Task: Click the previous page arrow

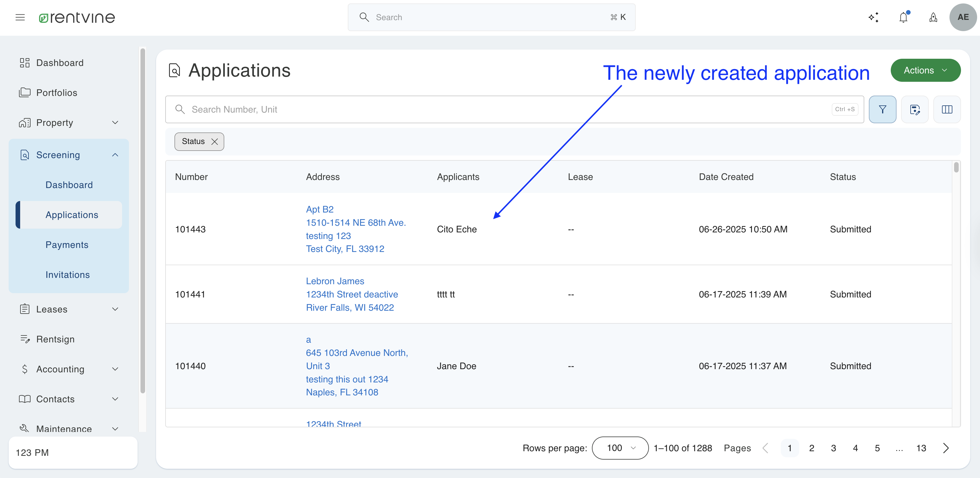Action: 766,448
